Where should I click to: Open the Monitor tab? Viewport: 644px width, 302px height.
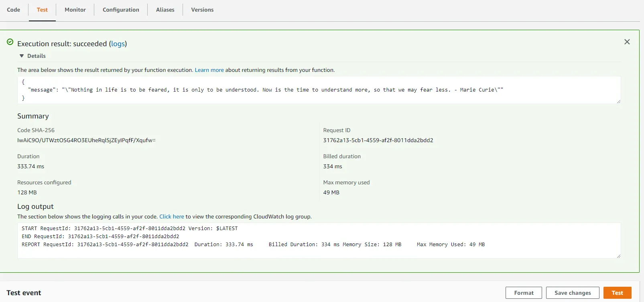tap(75, 10)
